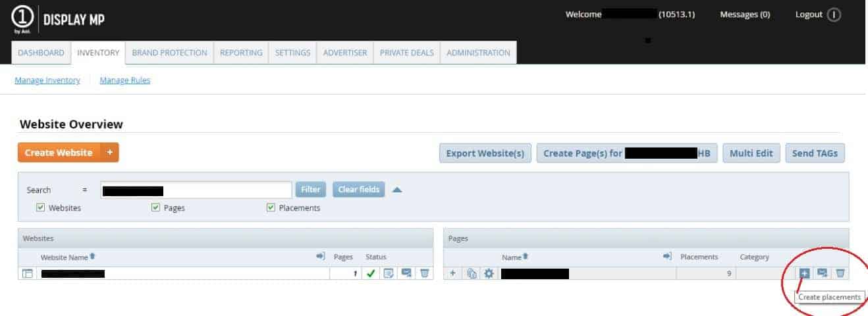Delete the website using the trash icon
Image resolution: width=868 pixels, height=316 pixels.
point(425,273)
